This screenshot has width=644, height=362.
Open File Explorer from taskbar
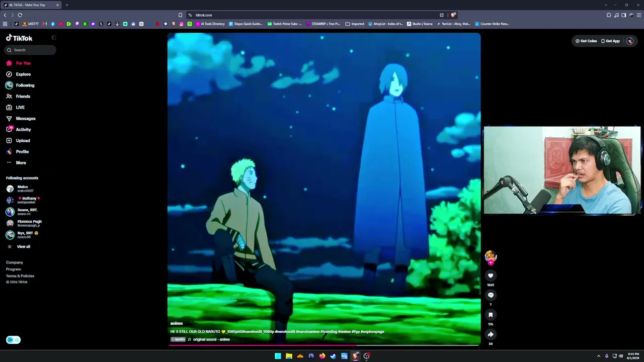[x=289, y=356]
